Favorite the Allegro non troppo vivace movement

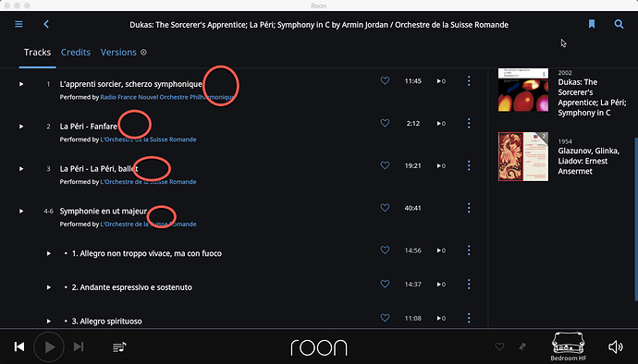pos(385,249)
